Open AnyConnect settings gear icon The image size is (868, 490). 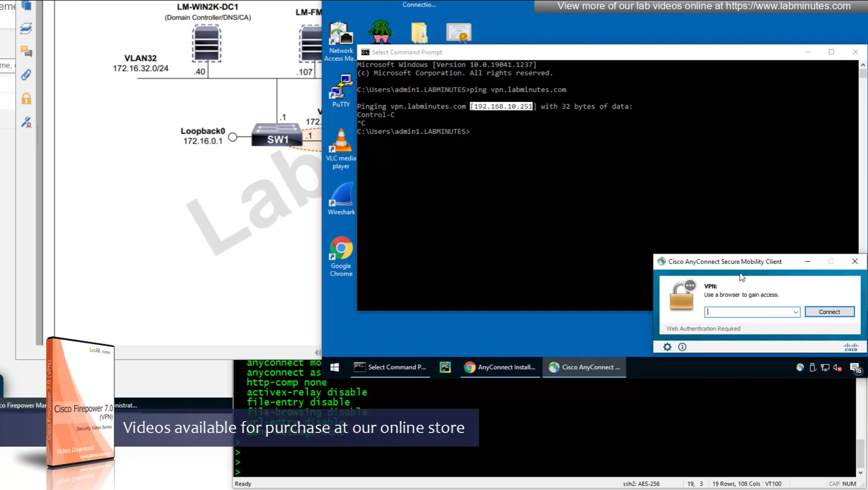tap(667, 347)
